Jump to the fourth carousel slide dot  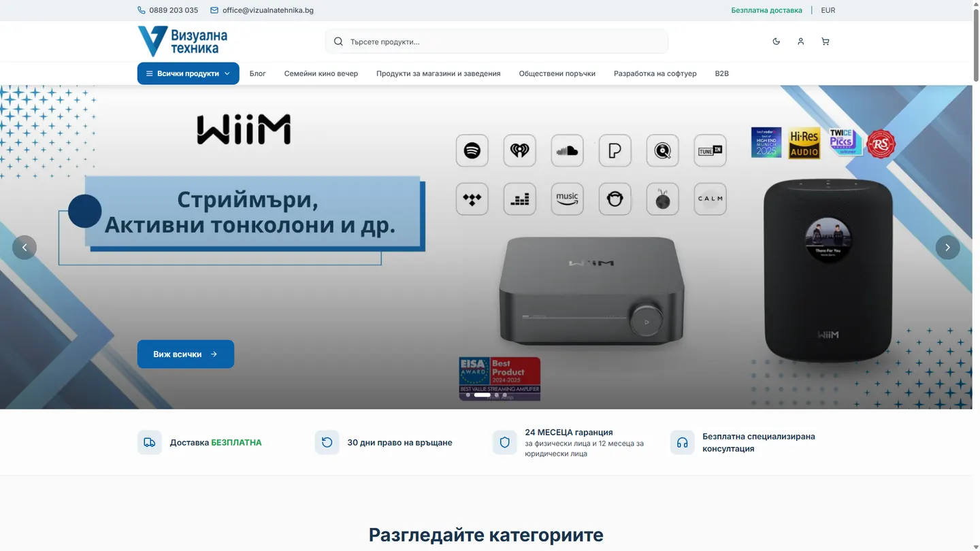click(x=504, y=395)
